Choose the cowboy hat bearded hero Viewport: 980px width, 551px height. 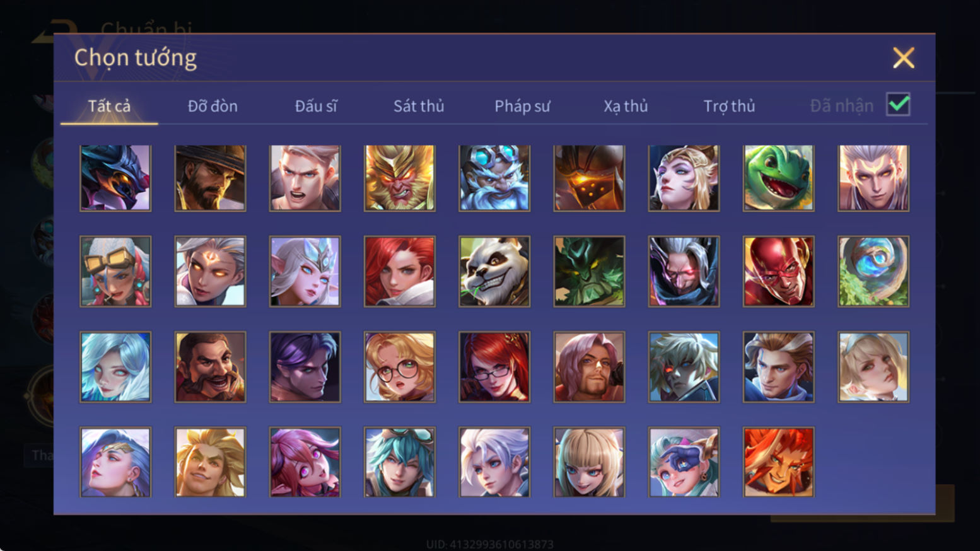(x=210, y=178)
